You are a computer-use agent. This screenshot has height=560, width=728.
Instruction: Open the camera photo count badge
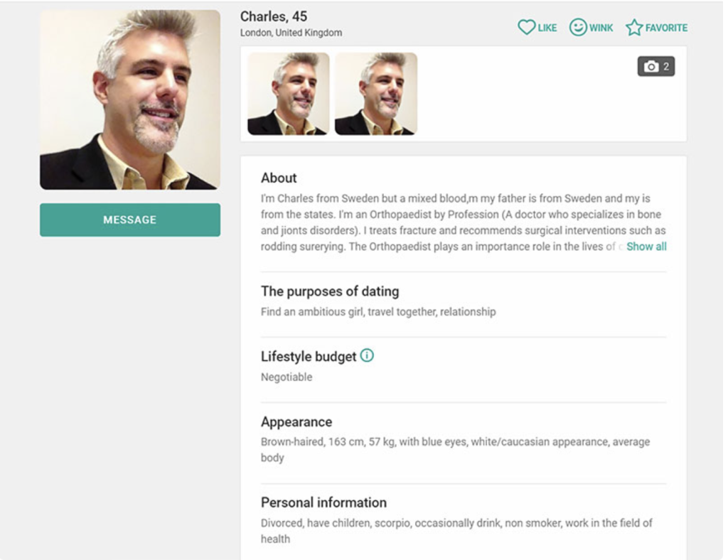656,66
